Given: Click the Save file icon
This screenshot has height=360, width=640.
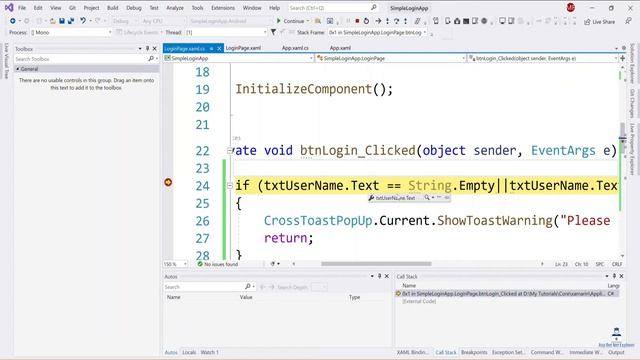Looking at the screenshot, I should [62, 21].
